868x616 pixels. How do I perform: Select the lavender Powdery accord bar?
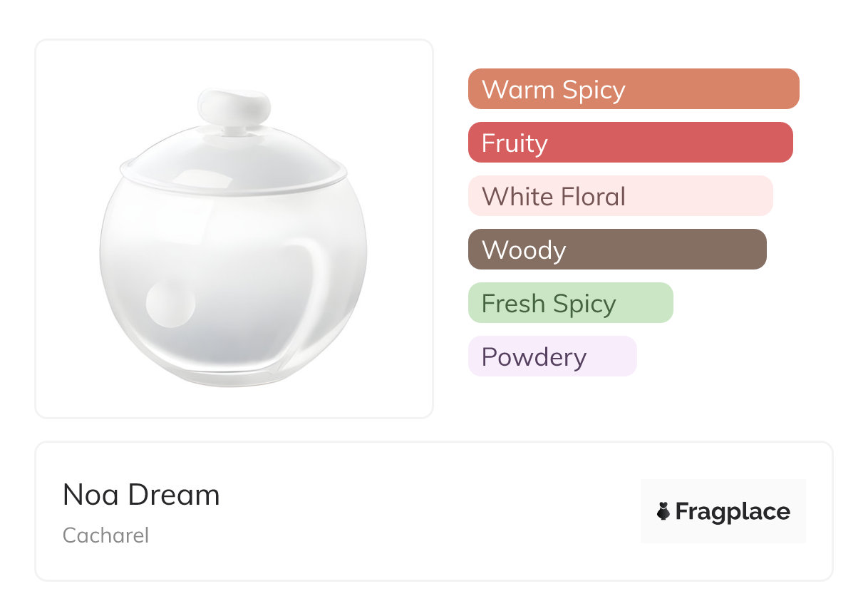click(x=552, y=356)
